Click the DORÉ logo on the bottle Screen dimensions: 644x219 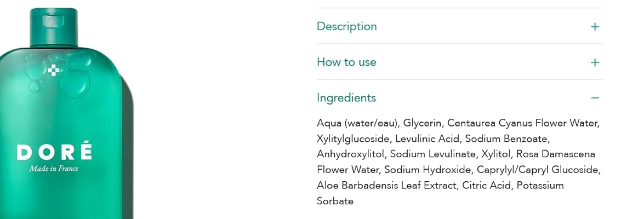point(54,152)
